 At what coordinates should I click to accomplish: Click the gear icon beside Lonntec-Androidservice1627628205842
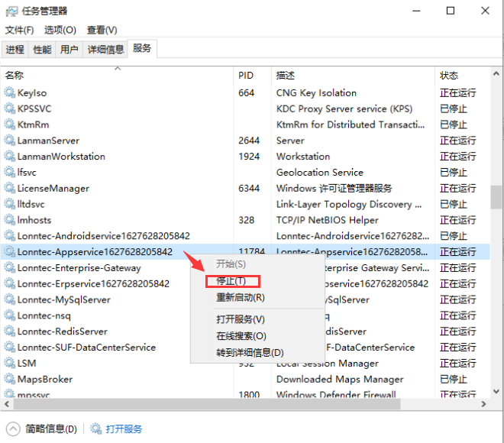[x=10, y=236]
